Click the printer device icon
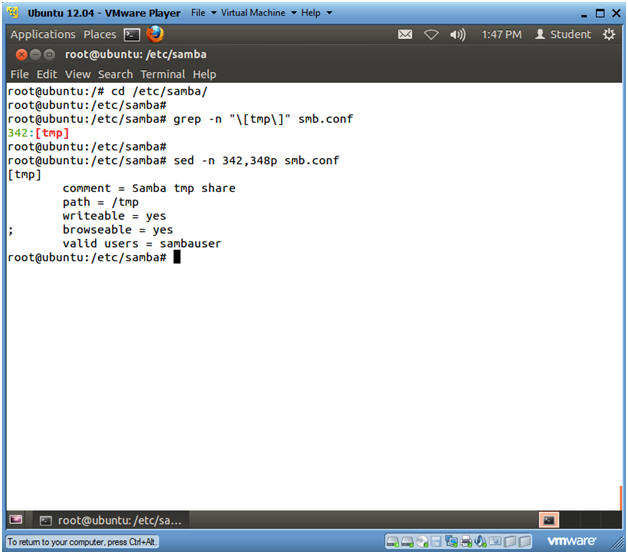The width and height of the screenshot is (628, 554). pyautogui.click(x=466, y=542)
